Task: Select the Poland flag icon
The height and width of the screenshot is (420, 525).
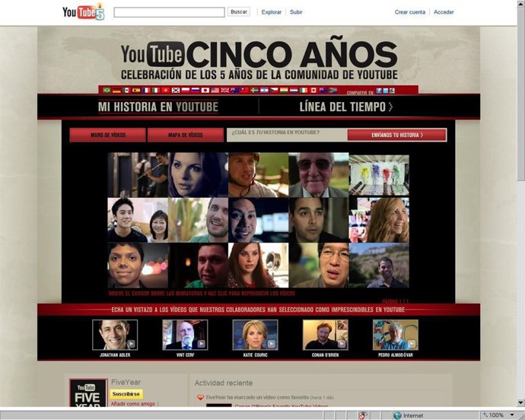Action: (x=186, y=90)
